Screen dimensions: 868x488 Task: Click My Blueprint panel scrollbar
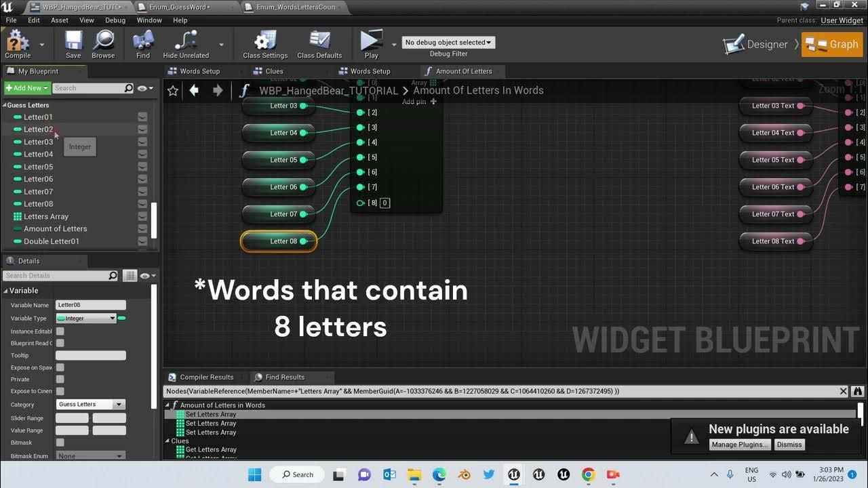pyautogui.click(x=154, y=220)
